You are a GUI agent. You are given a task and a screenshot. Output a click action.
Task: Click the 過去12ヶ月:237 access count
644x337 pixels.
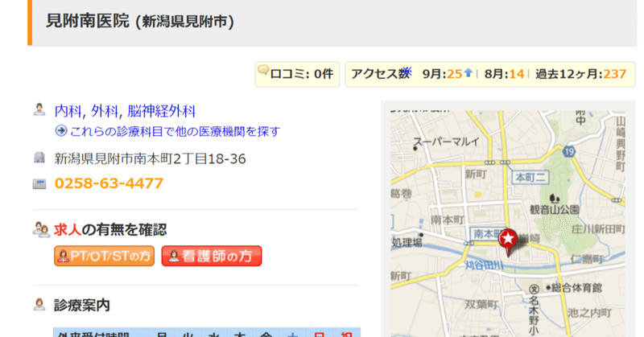point(581,74)
